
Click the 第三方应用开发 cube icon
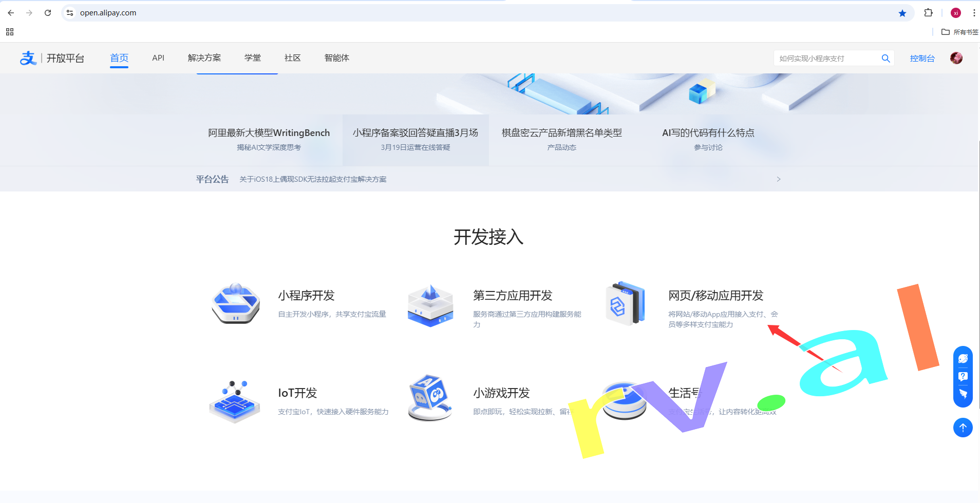(x=430, y=306)
